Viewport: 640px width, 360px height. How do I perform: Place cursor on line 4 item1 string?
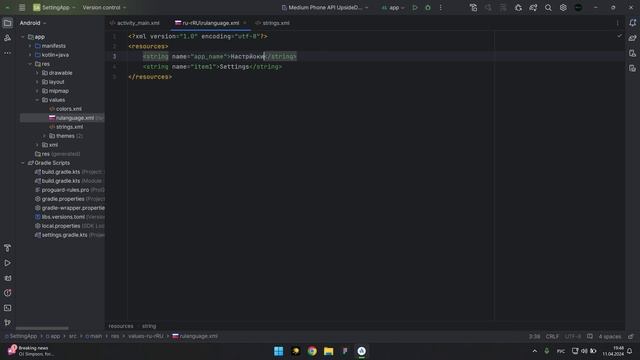click(212, 67)
